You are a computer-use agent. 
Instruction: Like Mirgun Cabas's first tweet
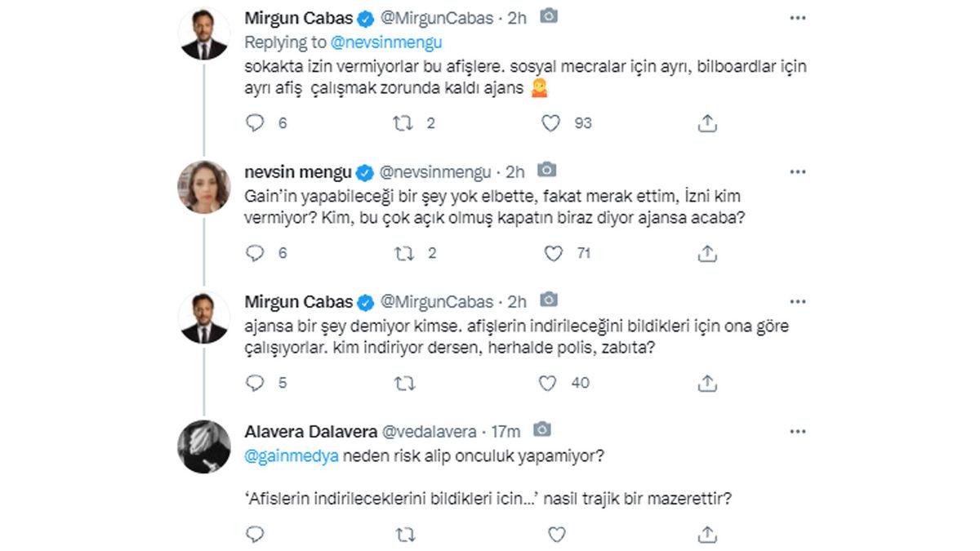point(554,123)
